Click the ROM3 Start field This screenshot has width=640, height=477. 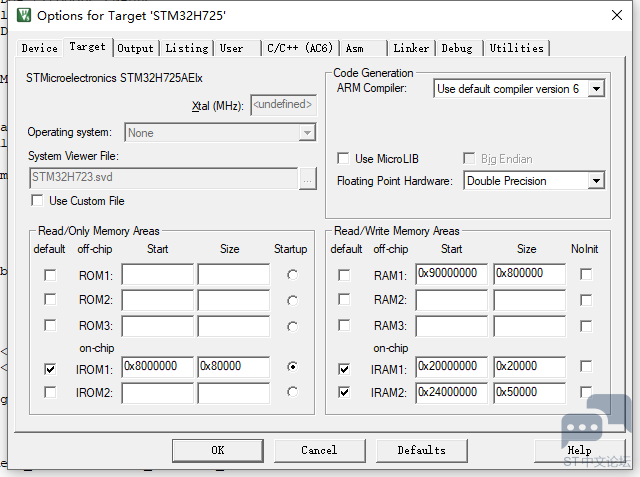coord(157,326)
